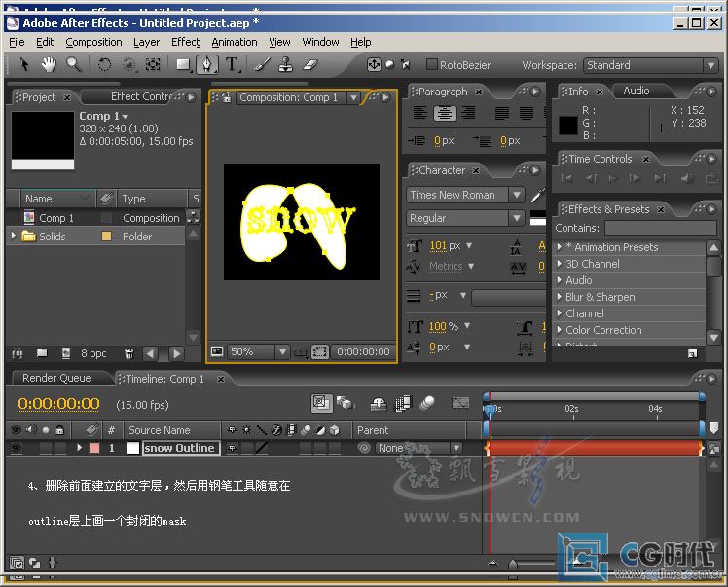The width and height of the screenshot is (728, 587).
Task: Open the Layer menu
Action: (146, 42)
